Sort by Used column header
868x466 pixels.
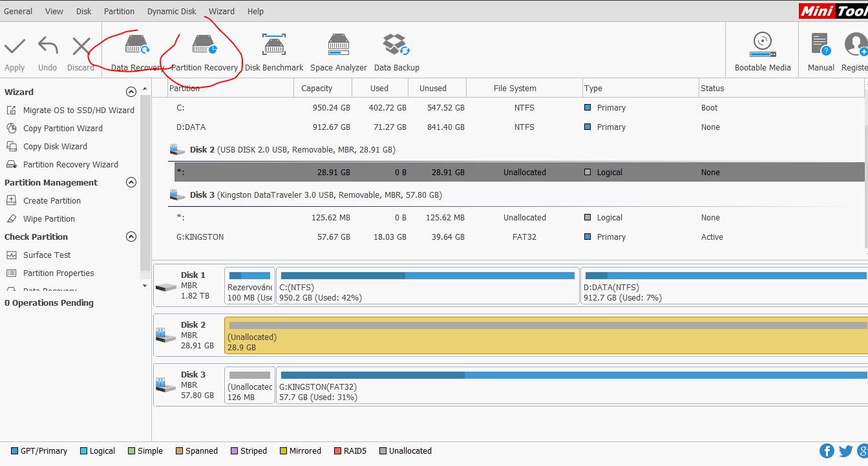[380, 89]
